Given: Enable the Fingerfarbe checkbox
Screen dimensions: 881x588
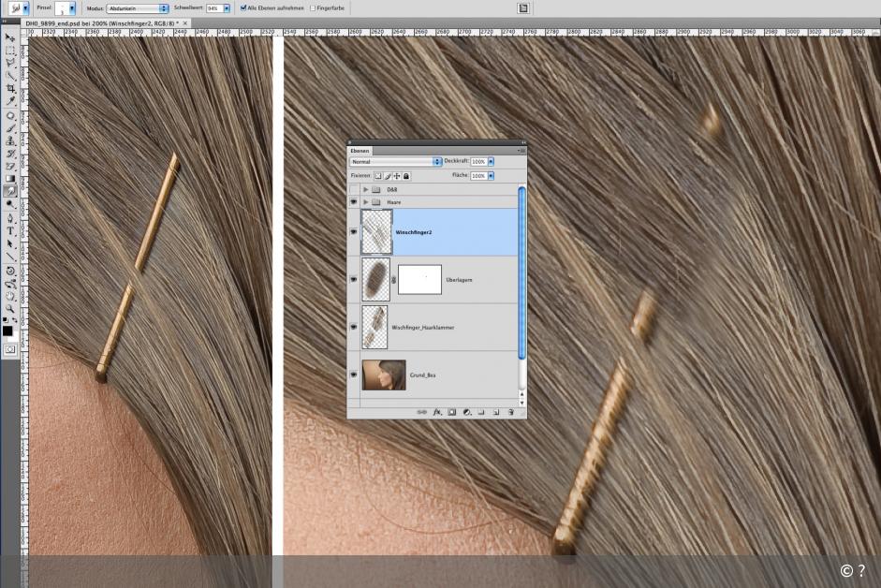Looking at the screenshot, I should pos(313,7).
